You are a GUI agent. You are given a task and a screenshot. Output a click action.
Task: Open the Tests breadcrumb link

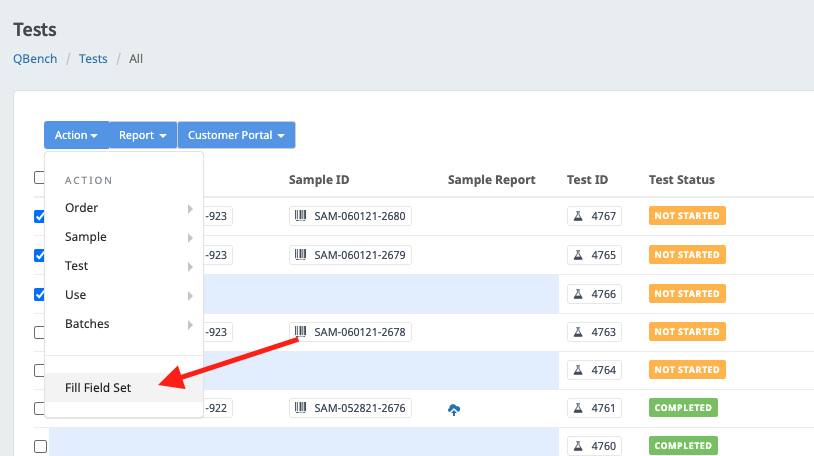click(x=93, y=59)
